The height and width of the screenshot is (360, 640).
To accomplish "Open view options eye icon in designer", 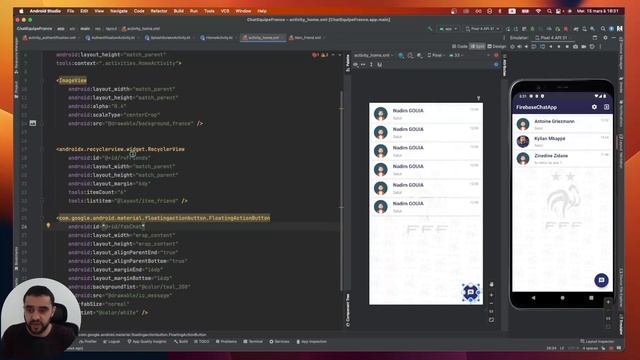I will [356, 64].
